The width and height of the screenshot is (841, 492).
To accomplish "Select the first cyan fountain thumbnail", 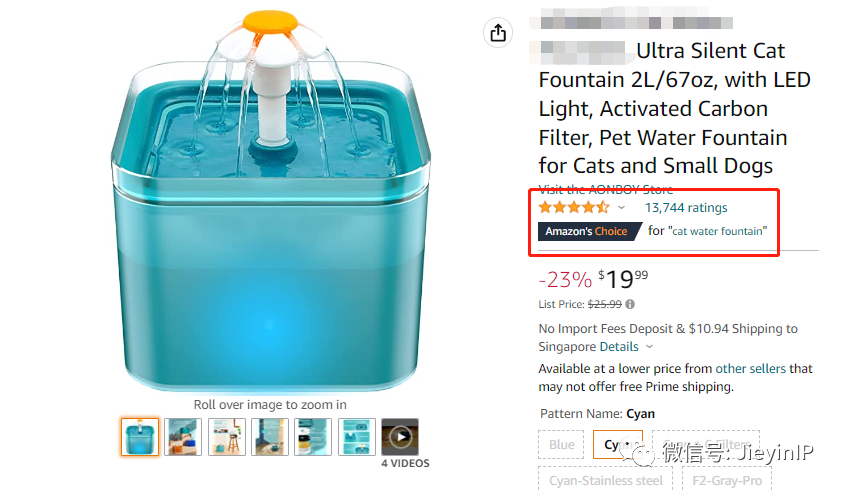I will pos(140,437).
